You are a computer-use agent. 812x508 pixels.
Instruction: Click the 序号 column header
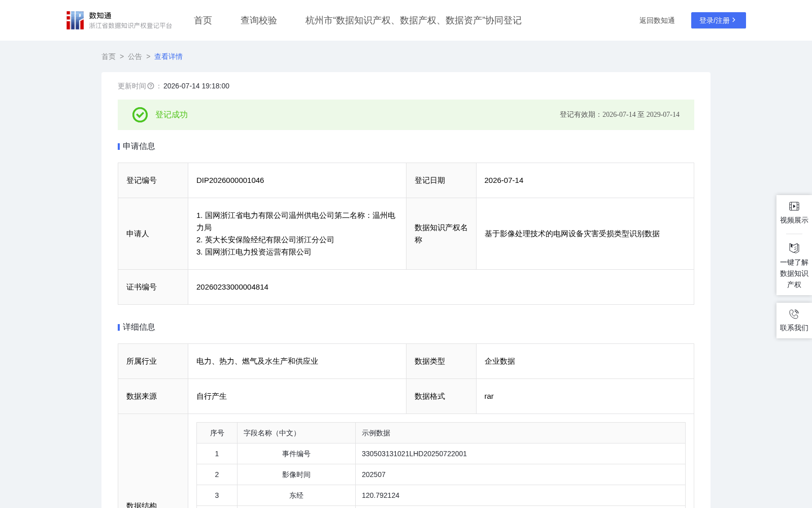pyautogui.click(x=217, y=433)
